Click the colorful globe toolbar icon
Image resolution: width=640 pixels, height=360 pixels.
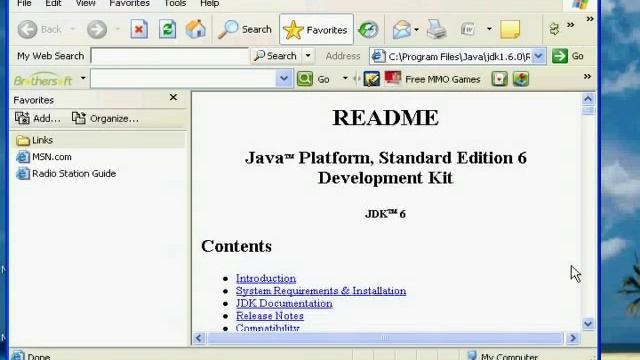click(521, 79)
